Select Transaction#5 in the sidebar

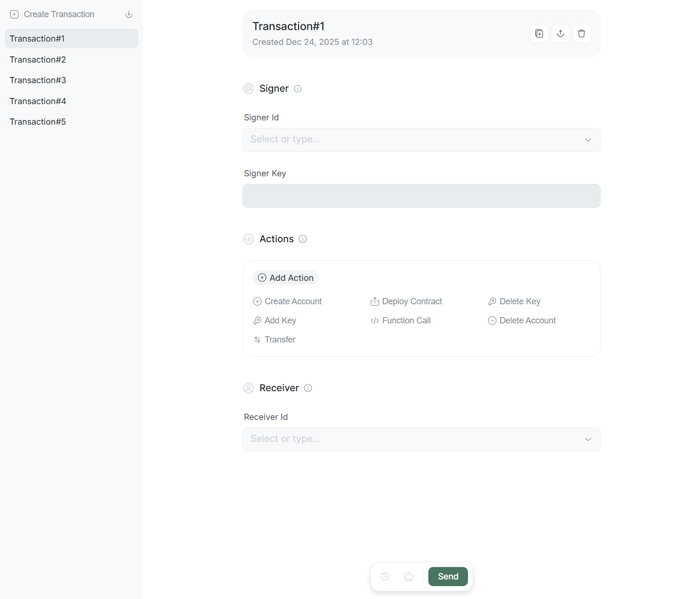click(x=38, y=122)
